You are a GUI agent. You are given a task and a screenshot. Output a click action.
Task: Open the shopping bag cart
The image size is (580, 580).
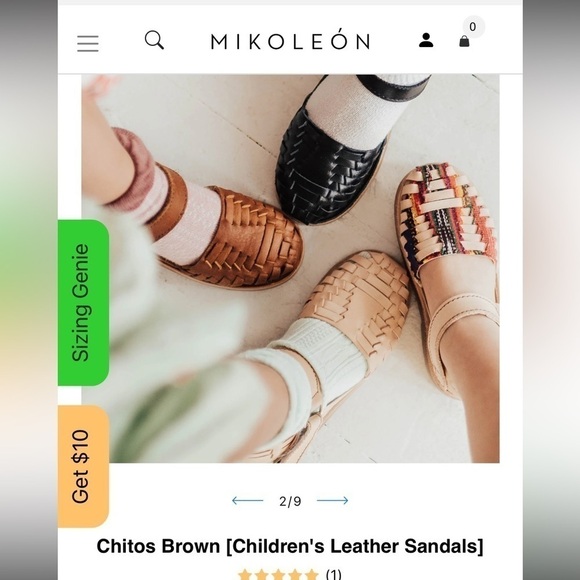464,41
